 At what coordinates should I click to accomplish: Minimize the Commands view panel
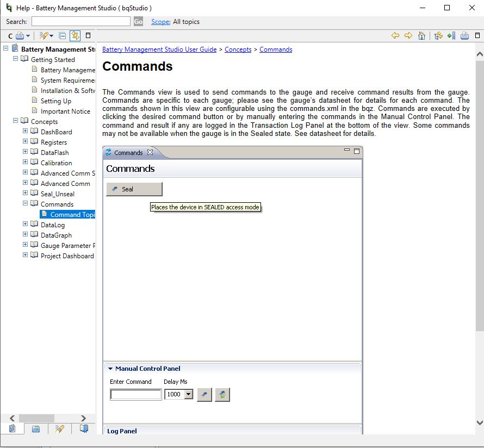(347, 150)
